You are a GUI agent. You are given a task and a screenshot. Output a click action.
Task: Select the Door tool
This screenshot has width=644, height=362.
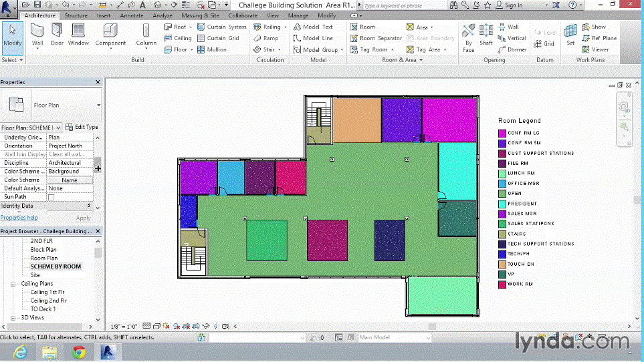click(57, 35)
